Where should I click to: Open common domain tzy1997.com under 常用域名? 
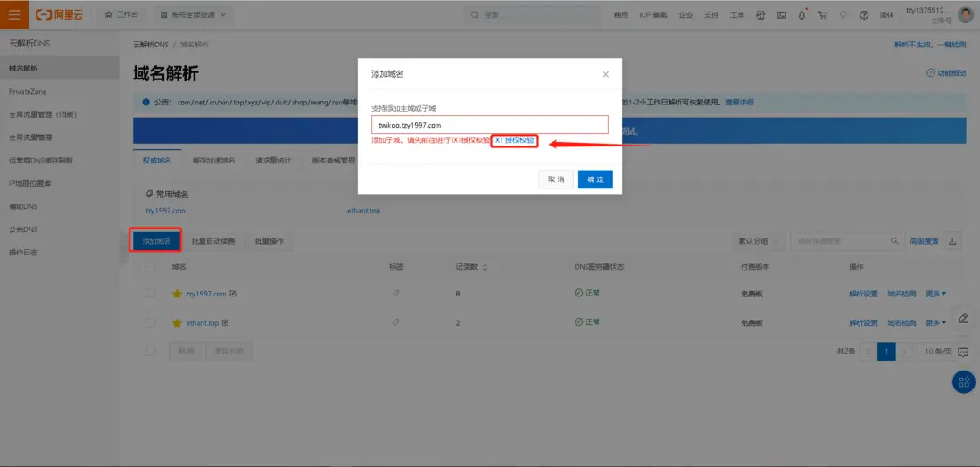coord(165,211)
